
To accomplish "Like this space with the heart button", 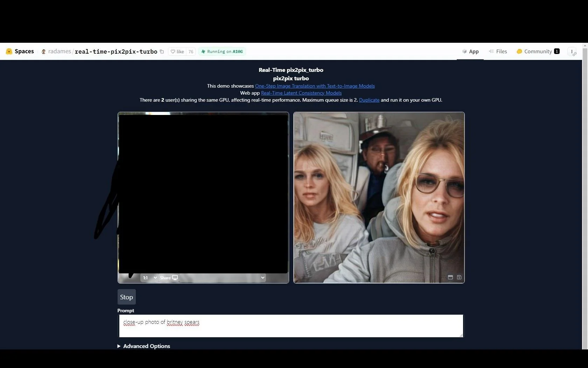I will coord(177,52).
